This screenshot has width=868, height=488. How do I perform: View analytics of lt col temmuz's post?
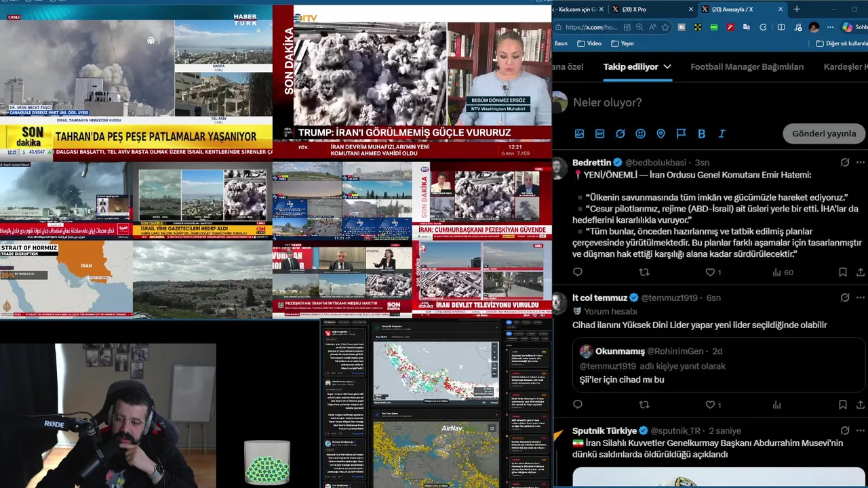coord(777,405)
